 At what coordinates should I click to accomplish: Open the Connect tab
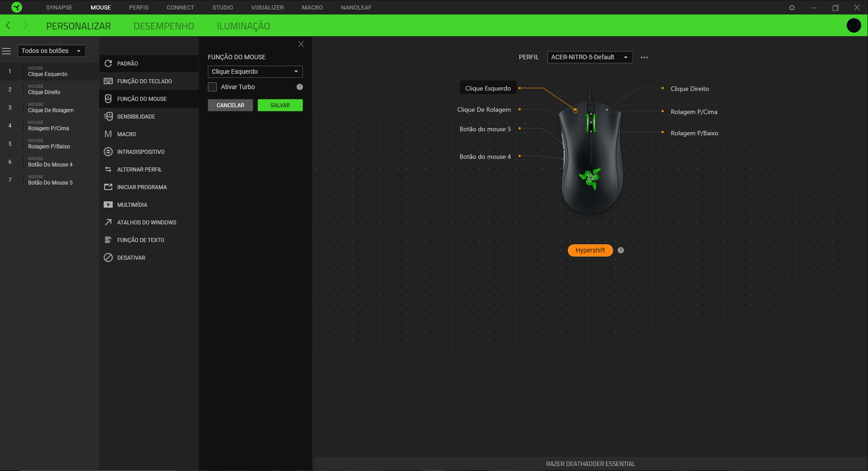click(180, 8)
